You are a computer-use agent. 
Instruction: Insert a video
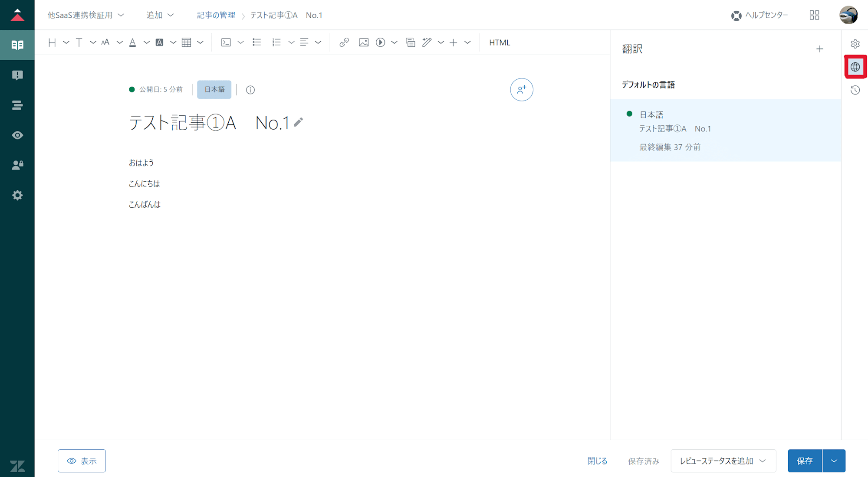point(381,42)
